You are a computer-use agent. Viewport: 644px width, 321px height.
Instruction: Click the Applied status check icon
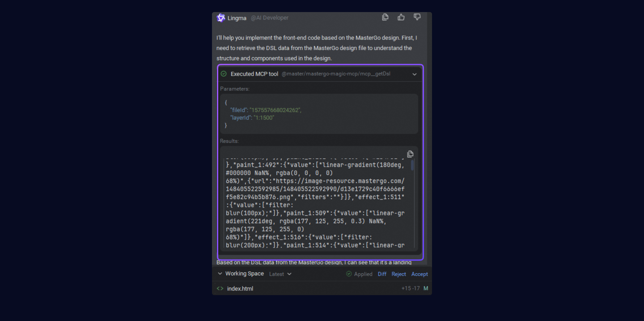(349, 274)
